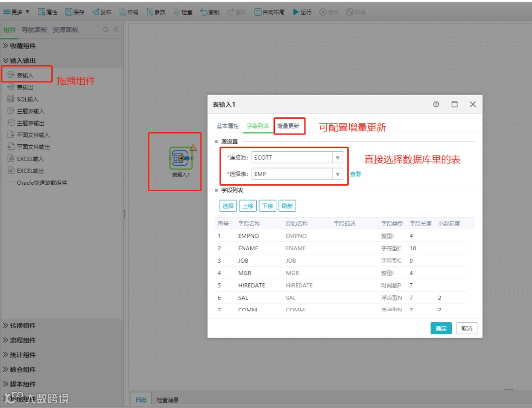The width and height of the screenshot is (532, 408).
Task: Close the 表输入1 dialog
Action: (x=472, y=104)
